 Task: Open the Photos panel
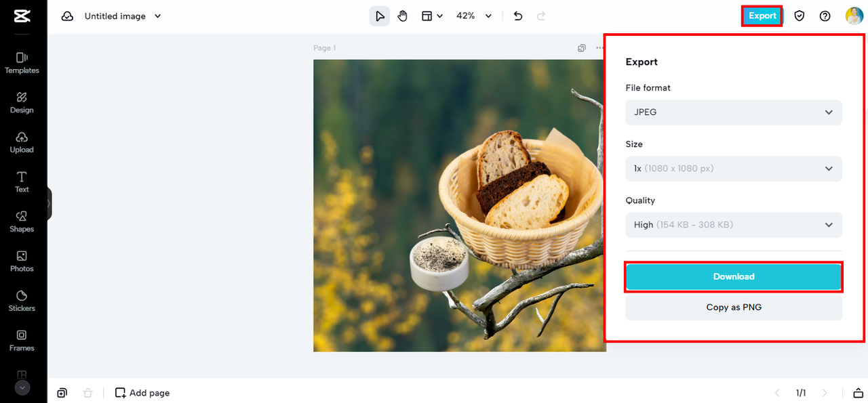22,261
